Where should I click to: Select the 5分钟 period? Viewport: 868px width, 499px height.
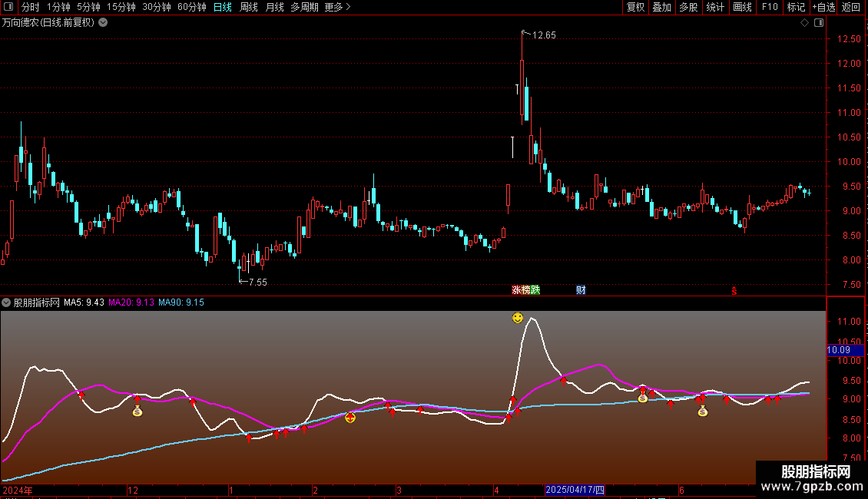coord(88,7)
